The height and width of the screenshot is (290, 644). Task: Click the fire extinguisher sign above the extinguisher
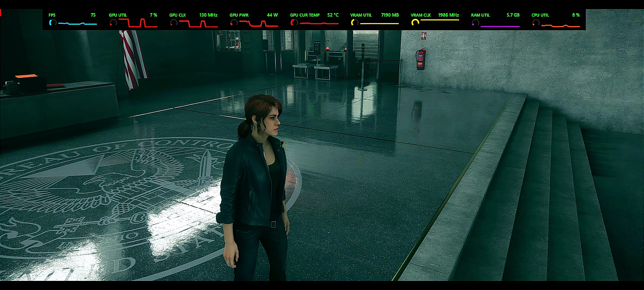424,36
